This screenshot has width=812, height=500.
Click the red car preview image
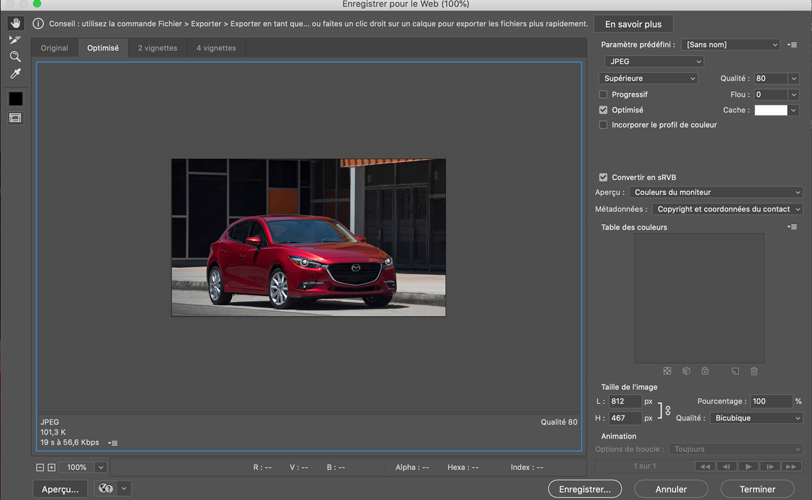(308, 237)
